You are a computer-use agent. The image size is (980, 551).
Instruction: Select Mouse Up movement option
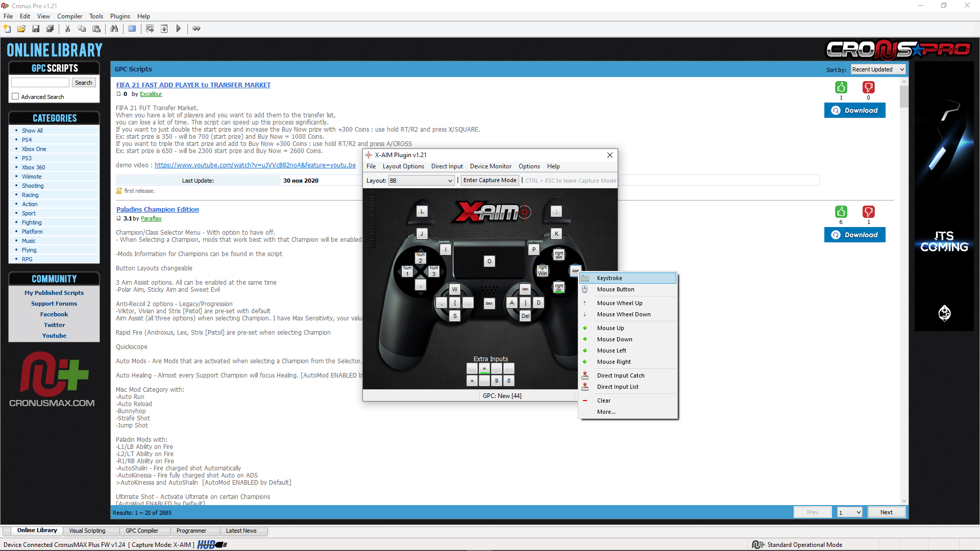610,328
